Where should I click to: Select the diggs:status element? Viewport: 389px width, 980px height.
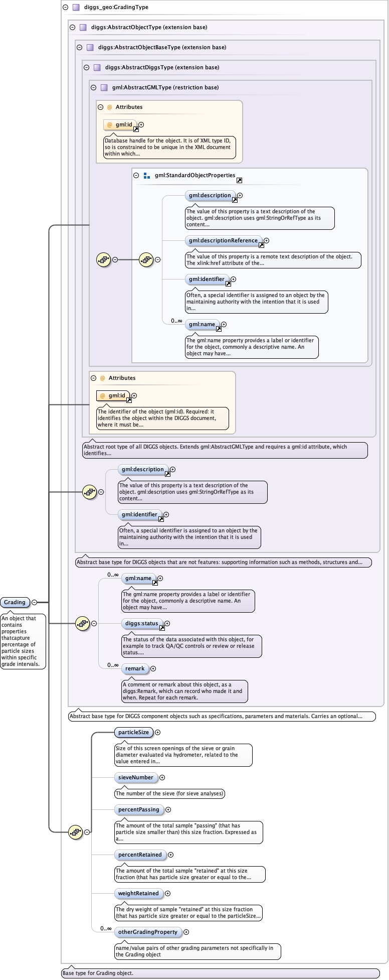click(142, 624)
